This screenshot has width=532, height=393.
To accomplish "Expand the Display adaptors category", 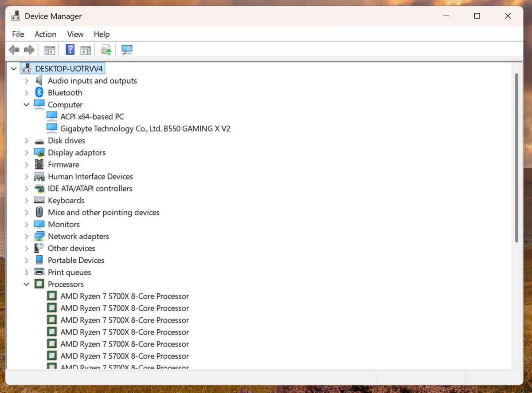I will coord(27,152).
